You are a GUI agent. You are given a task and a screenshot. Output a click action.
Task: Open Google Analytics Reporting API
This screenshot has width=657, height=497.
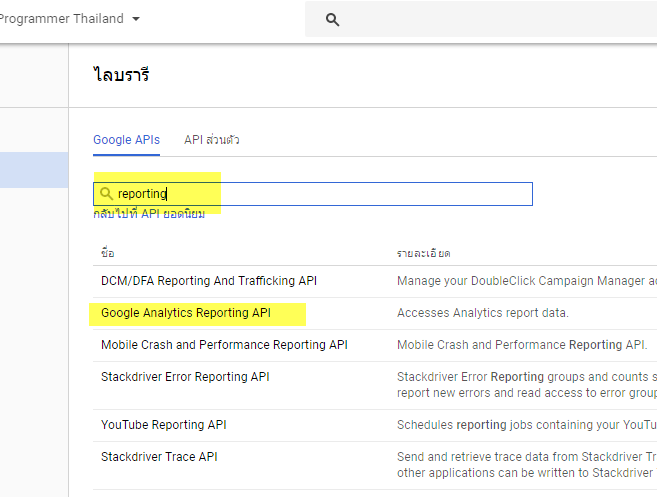pyautogui.click(x=186, y=313)
